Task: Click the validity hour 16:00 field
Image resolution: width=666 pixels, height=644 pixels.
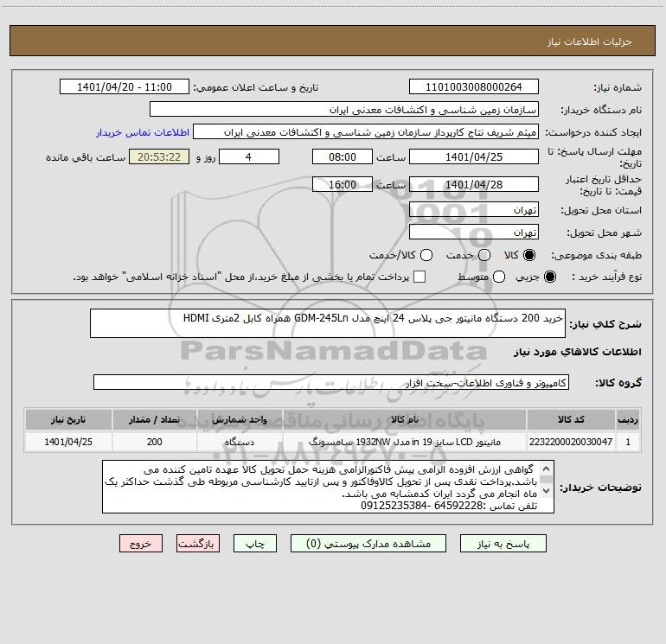Action: [x=343, y=184]
